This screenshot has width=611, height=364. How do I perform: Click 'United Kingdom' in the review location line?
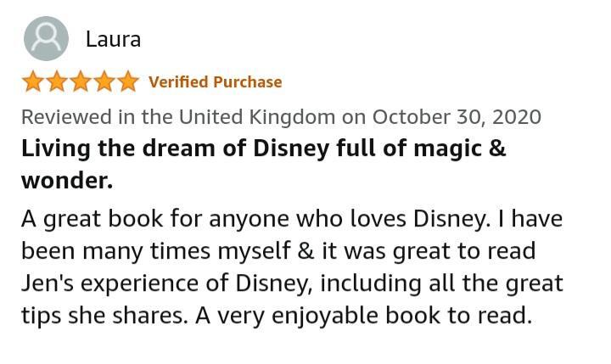[257, 117]
